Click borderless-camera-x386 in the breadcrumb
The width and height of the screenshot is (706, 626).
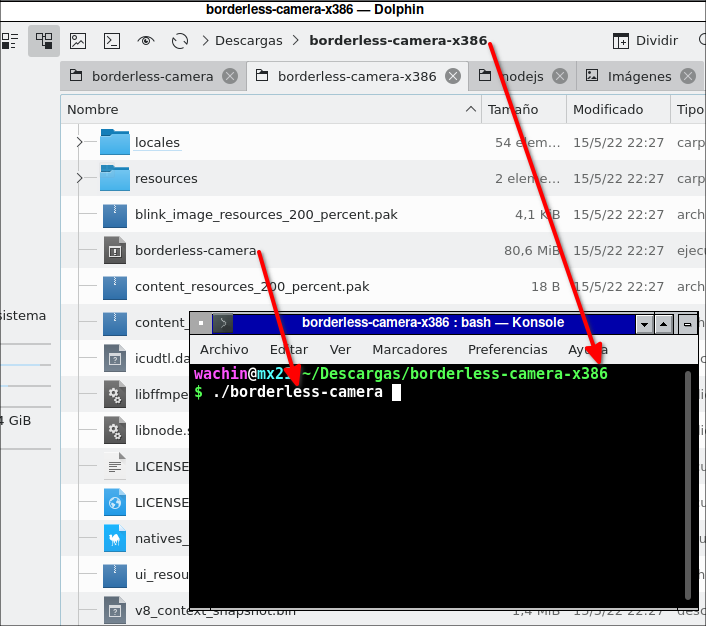[x=398, y=41]
